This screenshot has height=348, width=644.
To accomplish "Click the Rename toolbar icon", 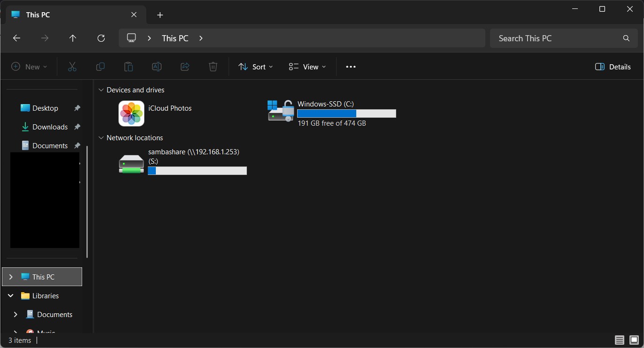I will (157, 67).
